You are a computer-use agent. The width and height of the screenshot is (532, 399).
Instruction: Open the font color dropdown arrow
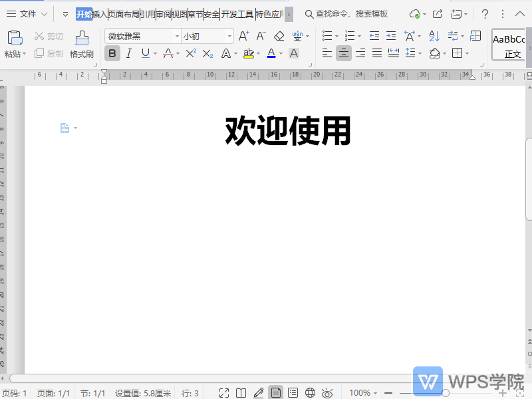(280, 53)
